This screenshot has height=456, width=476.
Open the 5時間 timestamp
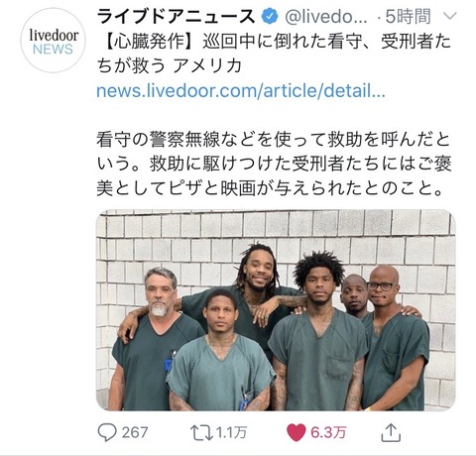409,17
